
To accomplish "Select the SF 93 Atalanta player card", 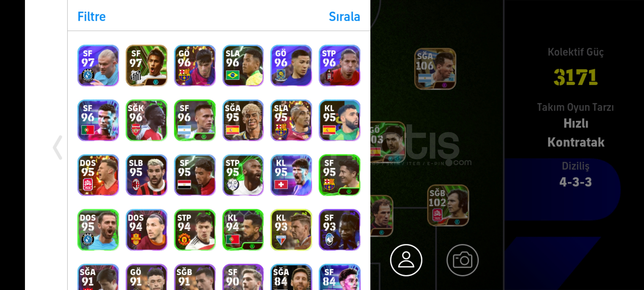I will 340,230.
